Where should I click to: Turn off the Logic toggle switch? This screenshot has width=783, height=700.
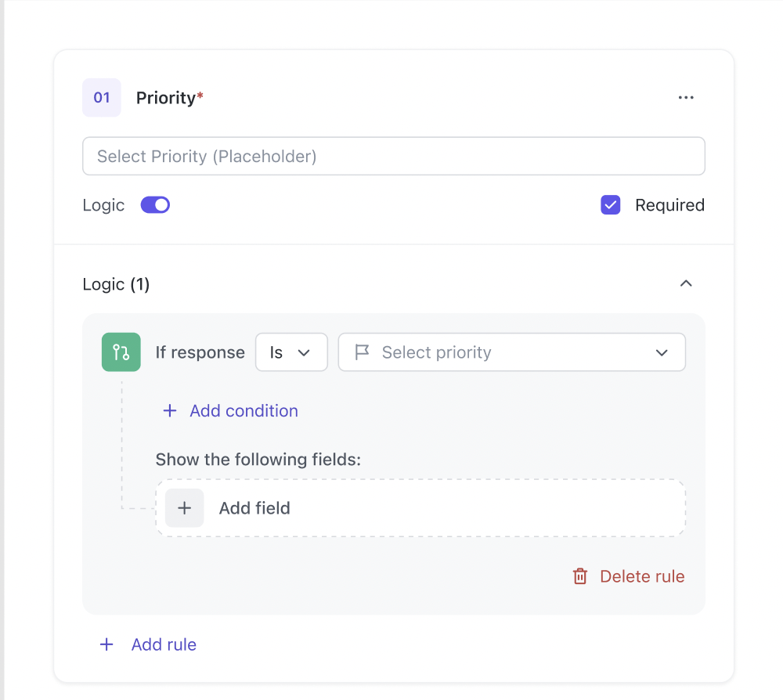coord(155,205)
